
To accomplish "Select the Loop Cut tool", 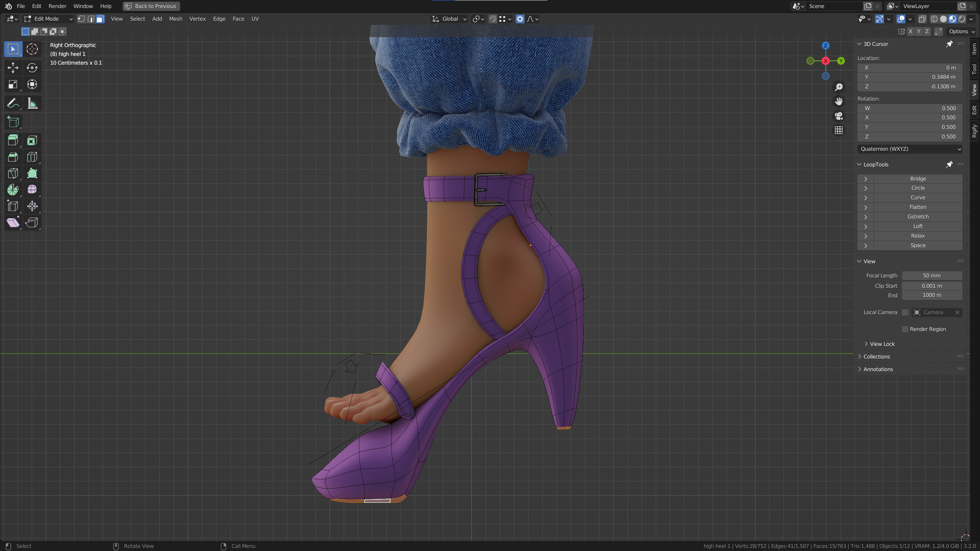I will click(x=32, y=157).
